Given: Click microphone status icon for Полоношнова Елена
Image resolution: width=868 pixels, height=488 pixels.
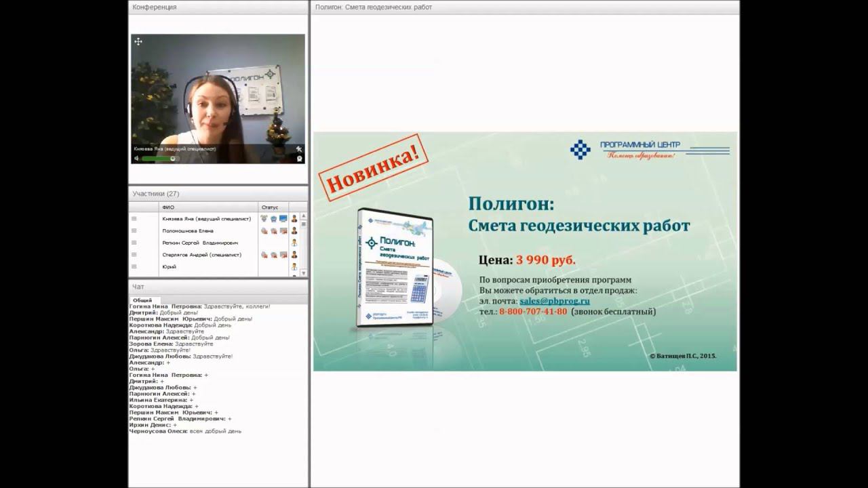Looking at the screenshot, I should click(264, 231).
